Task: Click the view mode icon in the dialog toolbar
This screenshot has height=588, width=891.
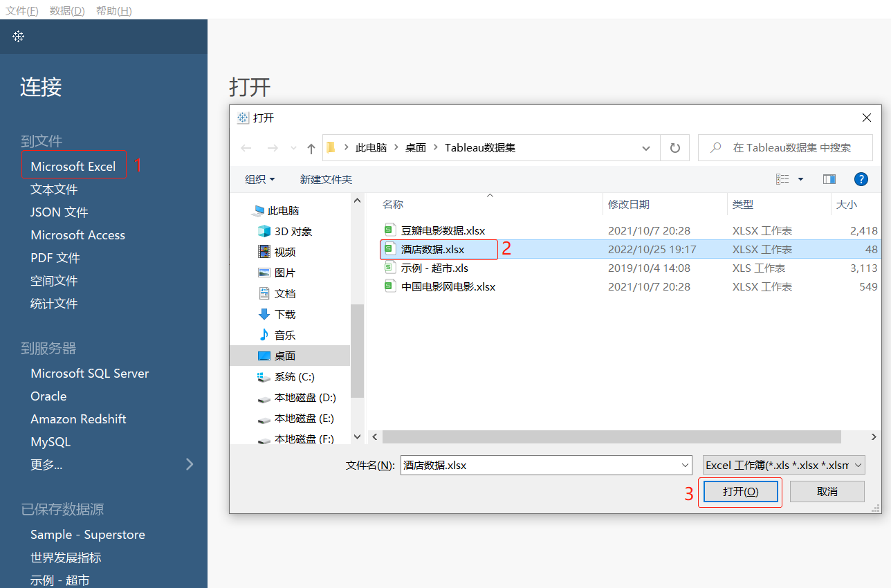Action: (x=782, y=179)
